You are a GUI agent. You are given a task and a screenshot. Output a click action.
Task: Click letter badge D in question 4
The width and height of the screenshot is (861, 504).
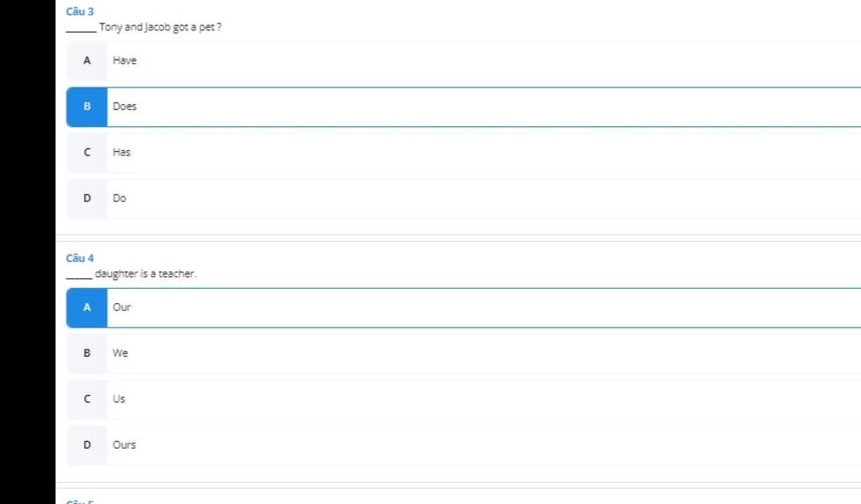87,445
